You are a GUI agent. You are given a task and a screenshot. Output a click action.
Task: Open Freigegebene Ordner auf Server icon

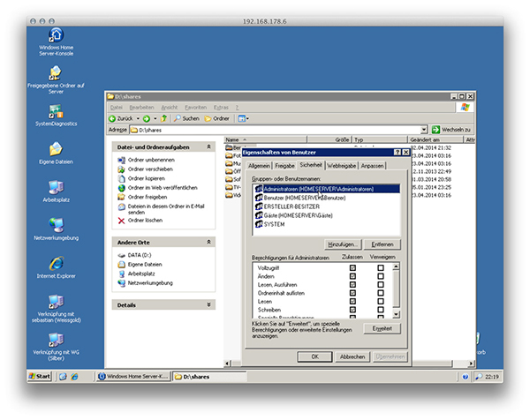pos(56,79)
